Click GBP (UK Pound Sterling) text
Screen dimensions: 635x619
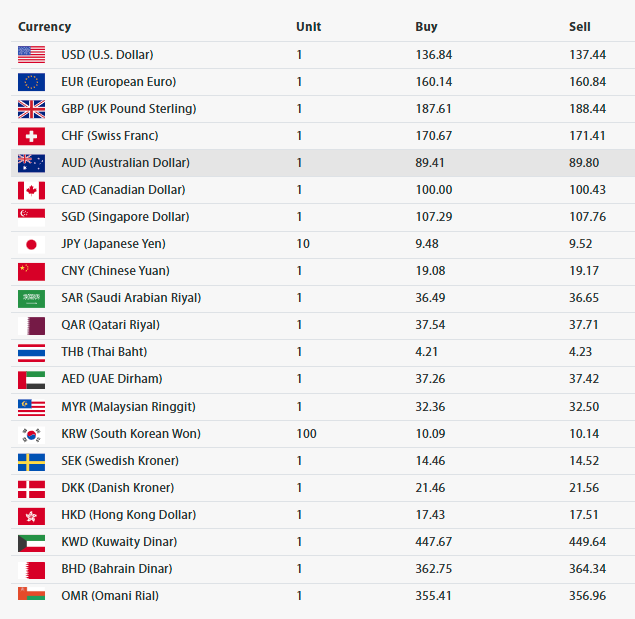(x=129, y=109)
